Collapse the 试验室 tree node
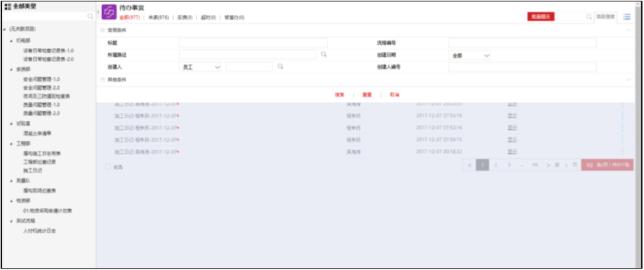Image resolution: width=644 pixels, height=270 pixels. pos(12,124)
